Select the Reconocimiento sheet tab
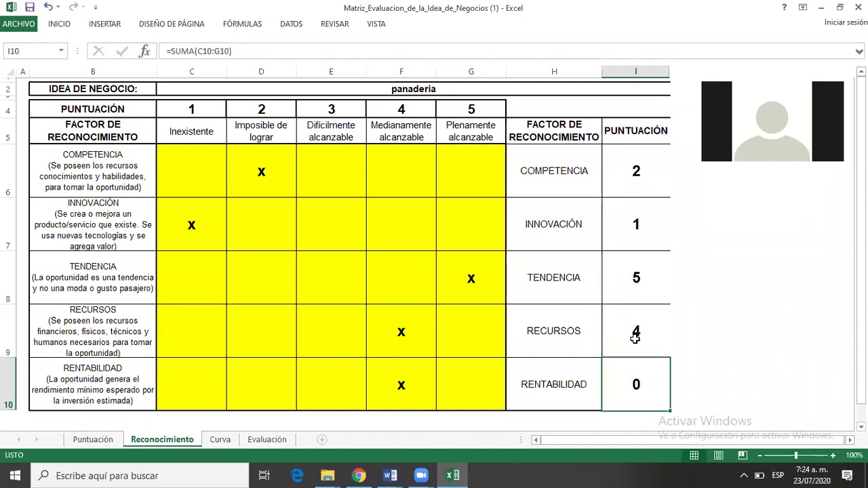868x488 pixels. coord(162,439)
